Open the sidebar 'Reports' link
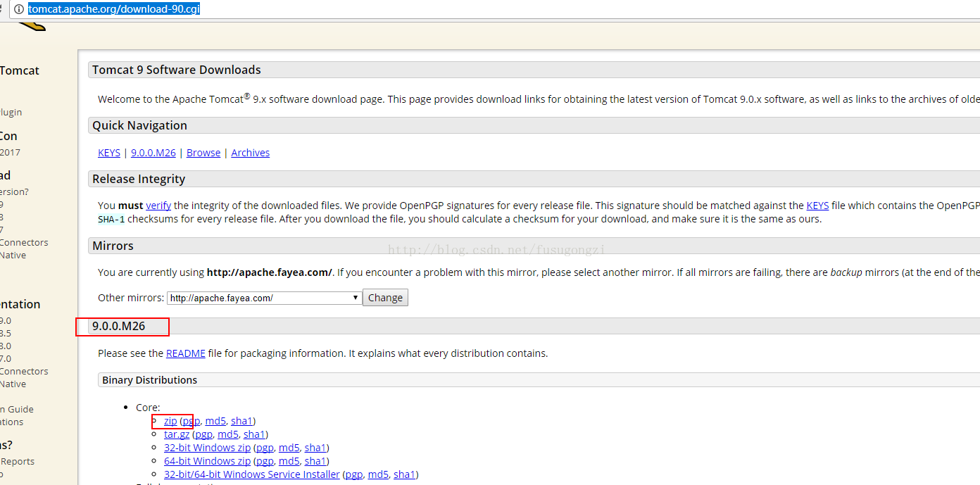Screen dimensions: 980x485 point(18,461)
